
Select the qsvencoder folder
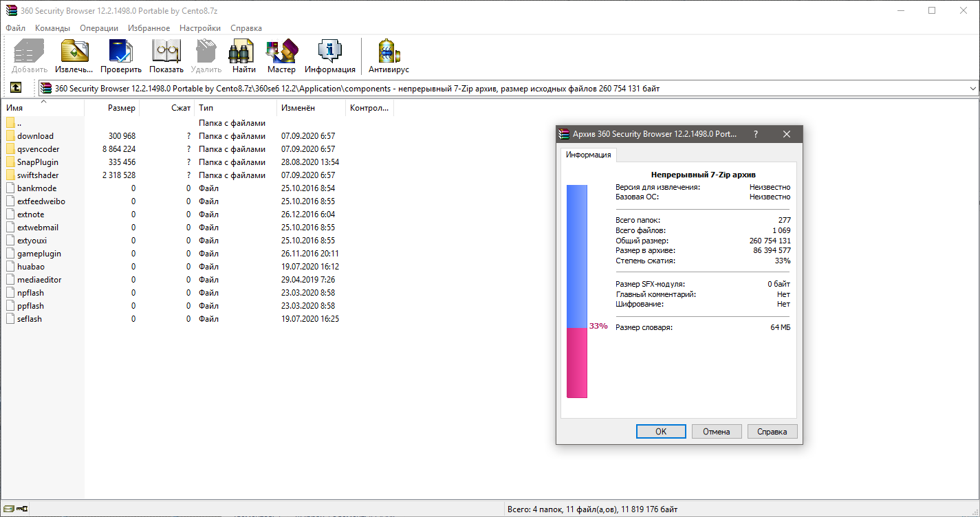pyautogui.click(x=39, y=149)
